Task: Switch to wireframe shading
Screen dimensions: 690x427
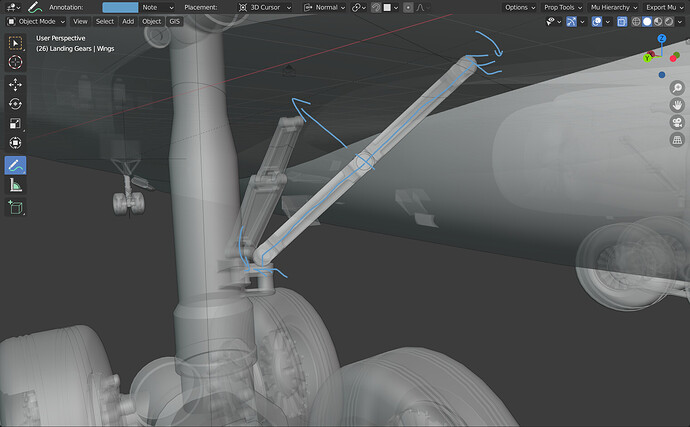Action: [x=636, y=21]
